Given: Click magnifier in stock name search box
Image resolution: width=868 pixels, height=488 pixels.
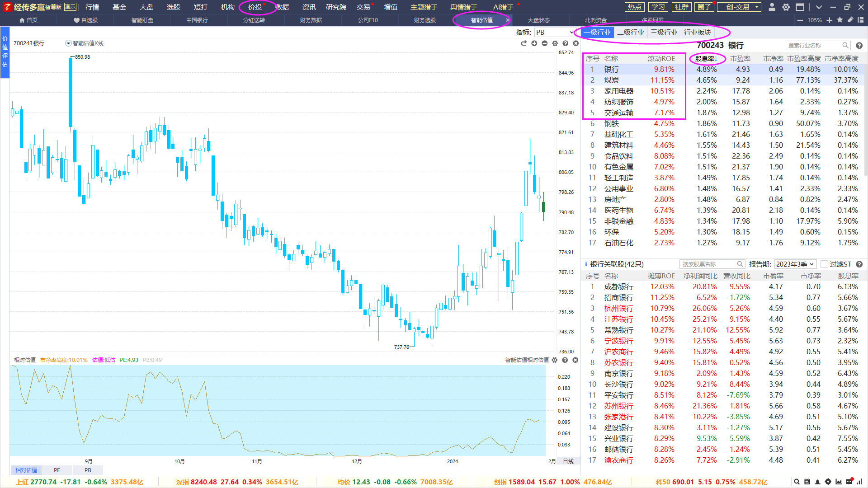Looking at the screenshot, I should (740, 264).
